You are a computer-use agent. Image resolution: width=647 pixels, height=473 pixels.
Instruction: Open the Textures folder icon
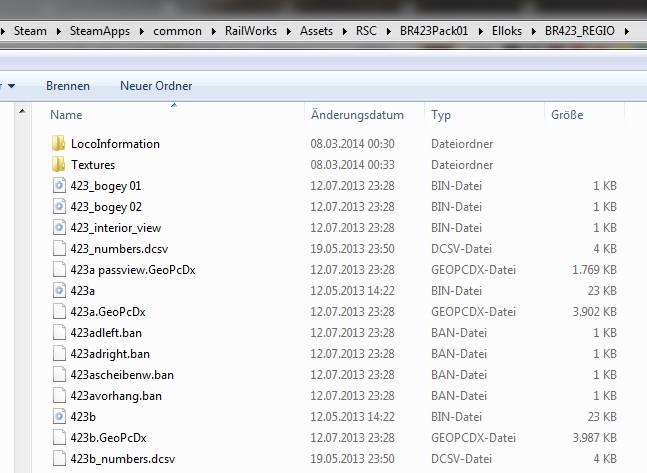pyautogui.click(x=59, y=165)
